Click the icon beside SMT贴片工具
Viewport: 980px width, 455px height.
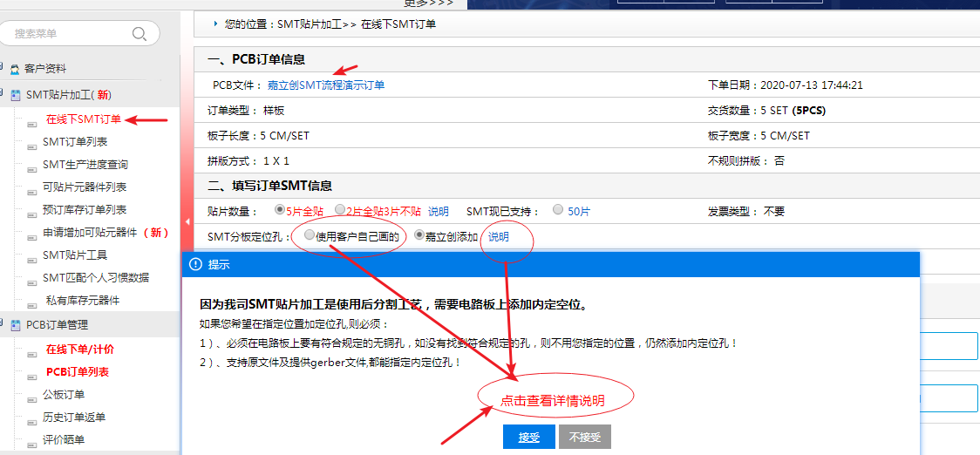coord(32,255)
